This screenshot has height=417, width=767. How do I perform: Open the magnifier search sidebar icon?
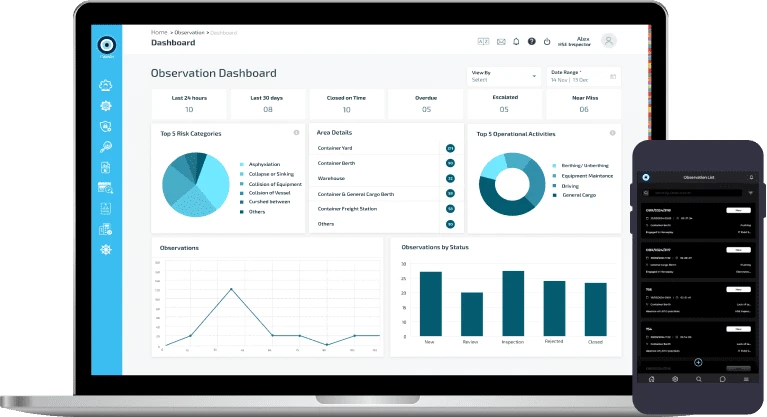(x=106, y=147)
